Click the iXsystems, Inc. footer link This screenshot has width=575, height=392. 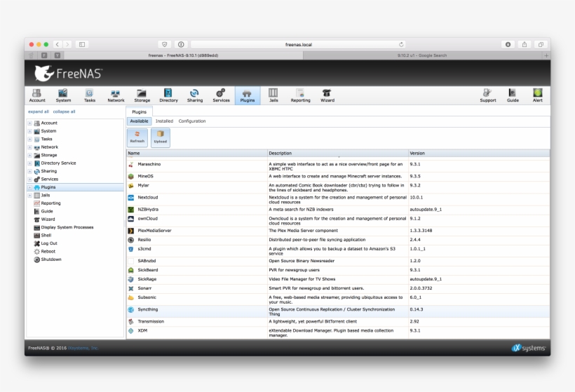pos(83,348)
